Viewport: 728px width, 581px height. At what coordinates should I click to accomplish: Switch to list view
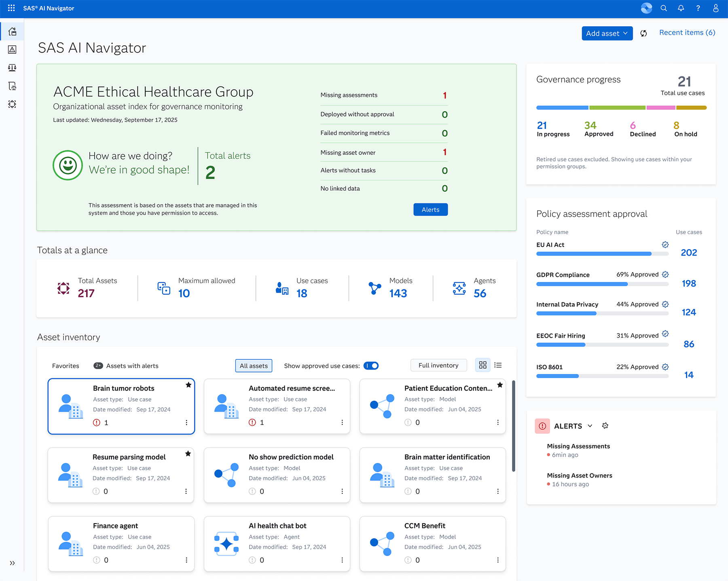click(x=498, y=365)
